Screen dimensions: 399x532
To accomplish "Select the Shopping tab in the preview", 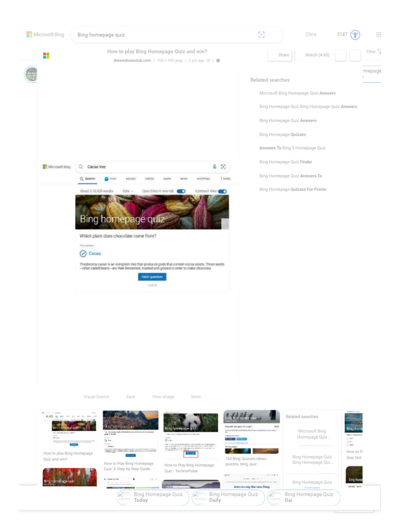I will [x=204, y=179].
